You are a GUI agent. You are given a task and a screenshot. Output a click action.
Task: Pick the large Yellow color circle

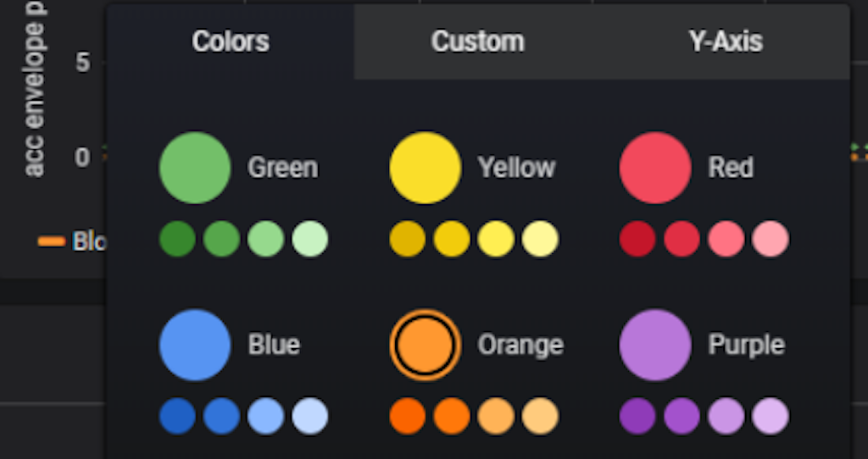pos(426,168)
